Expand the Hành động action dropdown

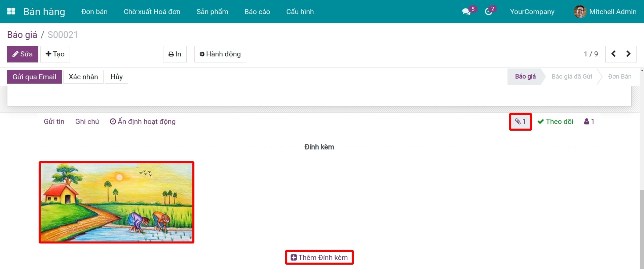coord(220,54)
